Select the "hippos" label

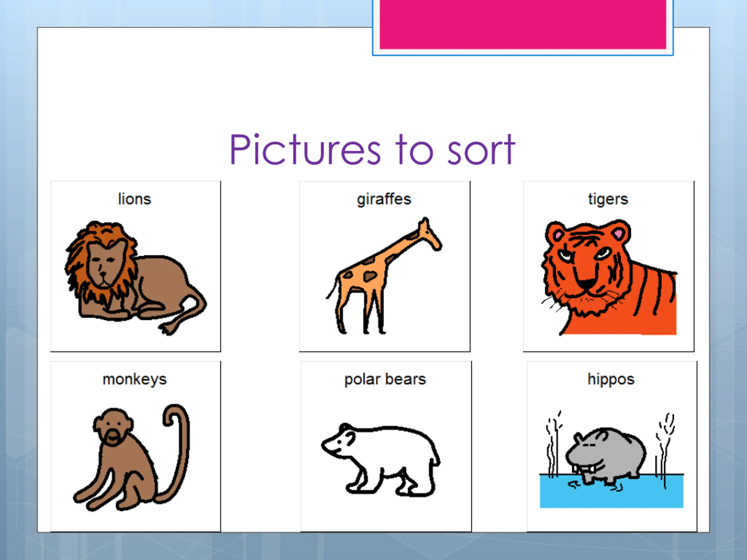pyautogui.click(x=611, y=379)
